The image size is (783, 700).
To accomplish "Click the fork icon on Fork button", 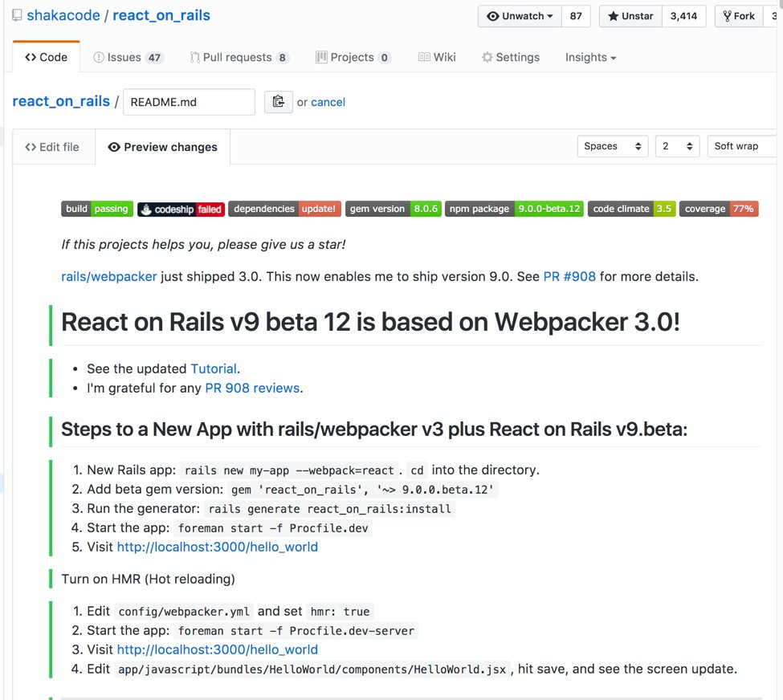I will [x=727, y=16].
